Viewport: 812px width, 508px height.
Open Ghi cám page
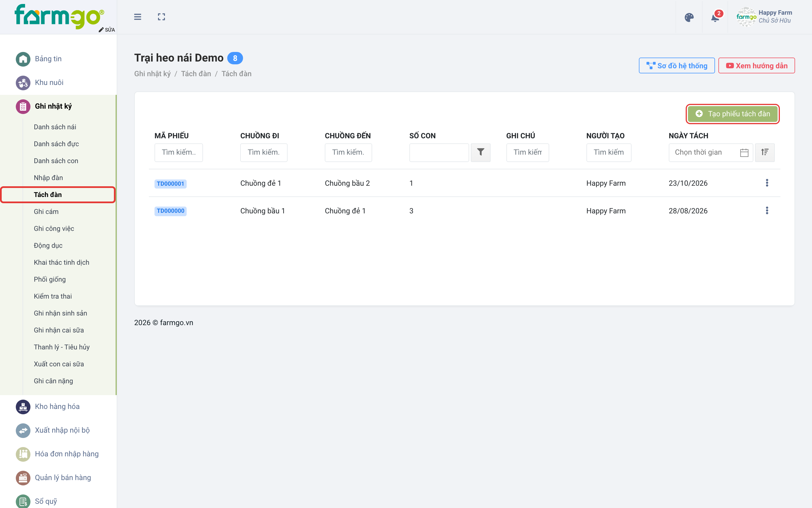coord(46,212)
